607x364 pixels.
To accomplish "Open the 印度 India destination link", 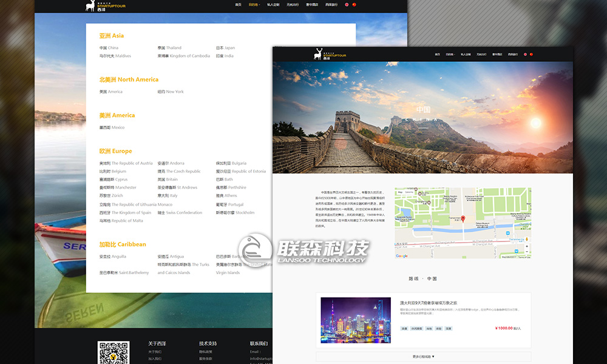I will (x=225, y=56).
